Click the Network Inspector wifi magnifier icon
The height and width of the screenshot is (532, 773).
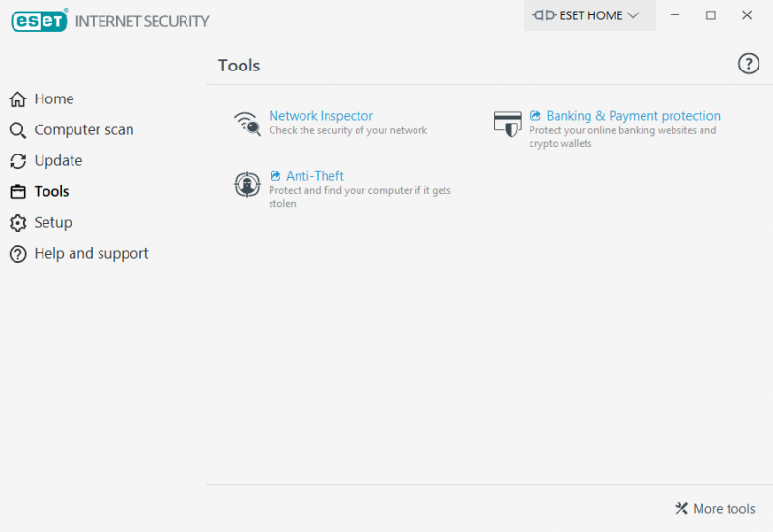pyautogui.click(x=247, y=124)
